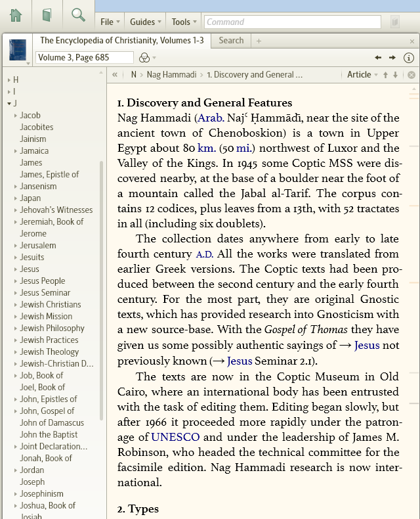Click the Encyclopedia book cover thumbnail
This screenshot has width=420, height=519.
[18, 50]
